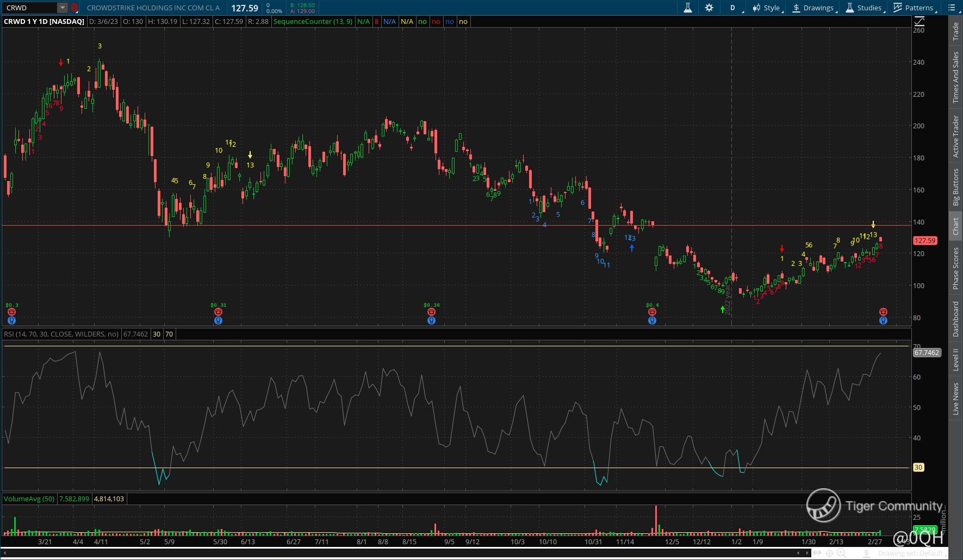The width and height of the screenshot is (963, 560).
Task: Open the Drawings menu
Action: click(x=813, y=8)
